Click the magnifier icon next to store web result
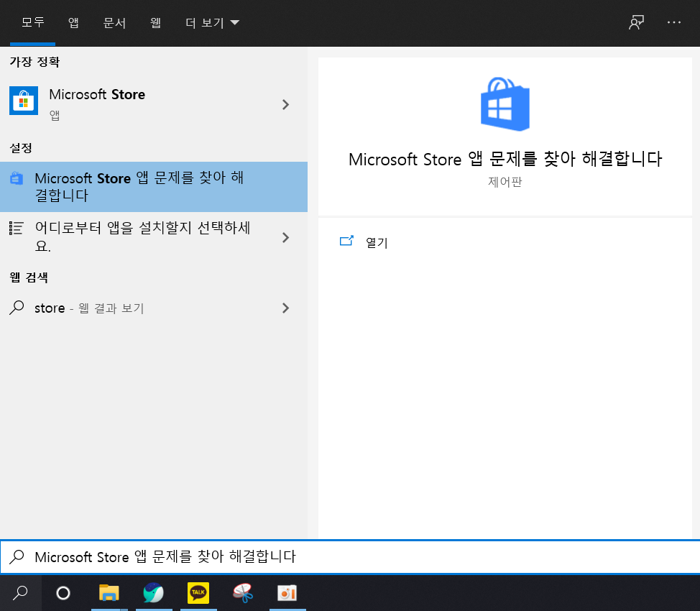 (17, 308)
